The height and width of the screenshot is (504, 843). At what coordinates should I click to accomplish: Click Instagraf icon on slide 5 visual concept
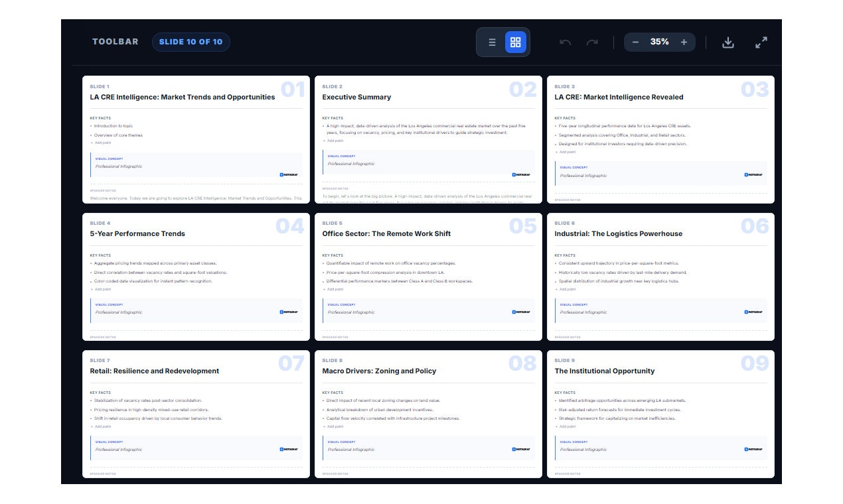521,312
